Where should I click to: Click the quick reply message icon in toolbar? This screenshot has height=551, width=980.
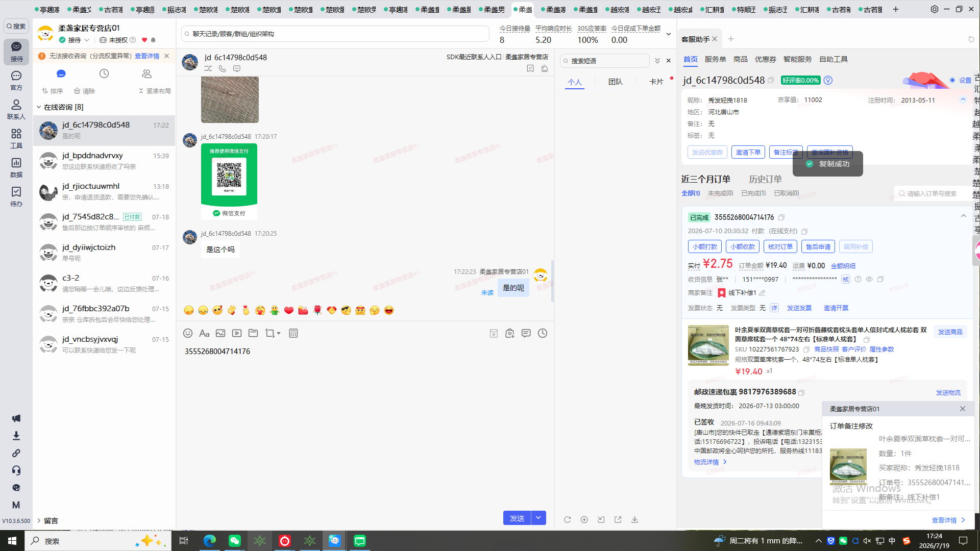(x=526, y=333)
